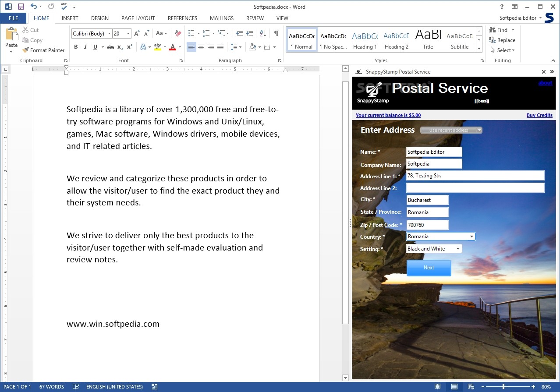Open the line spacing dropdown

pyautogui.click(x=236, y=47)
